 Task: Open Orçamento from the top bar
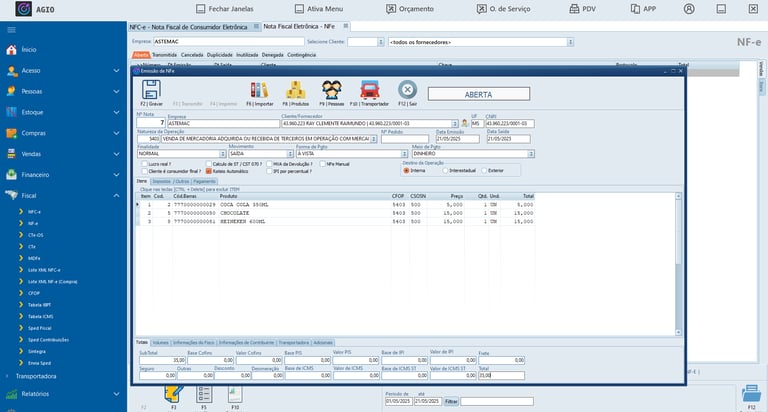pyautogui.click(x=410, y=9)
